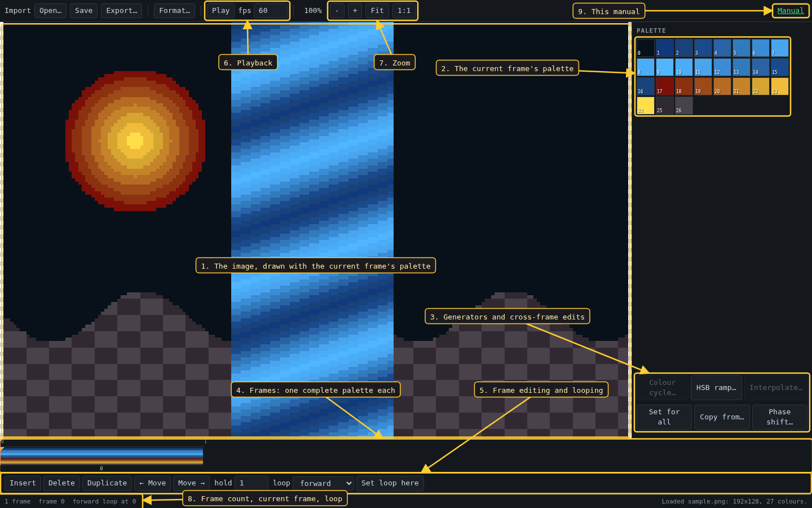Zoom in with the plus button
Viewport: 812px width, 508px height.
point(355,11)
